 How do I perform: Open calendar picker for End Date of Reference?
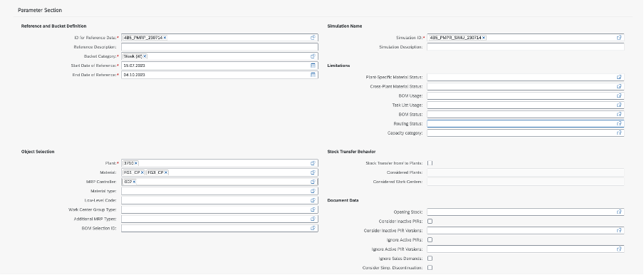(x=313, y=75)
